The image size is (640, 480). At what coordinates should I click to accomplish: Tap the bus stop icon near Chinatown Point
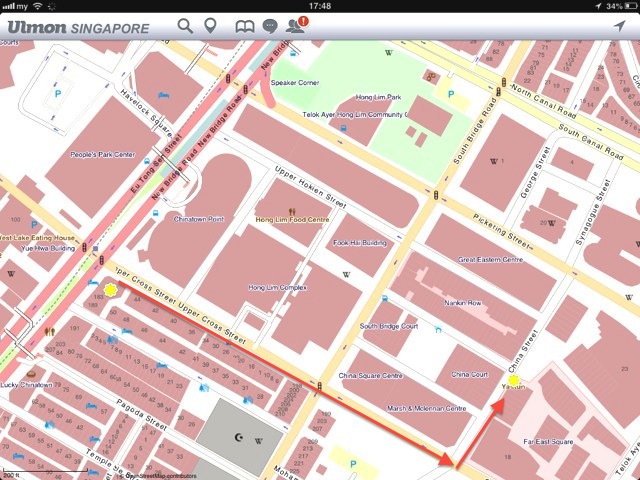coord(155,213)
